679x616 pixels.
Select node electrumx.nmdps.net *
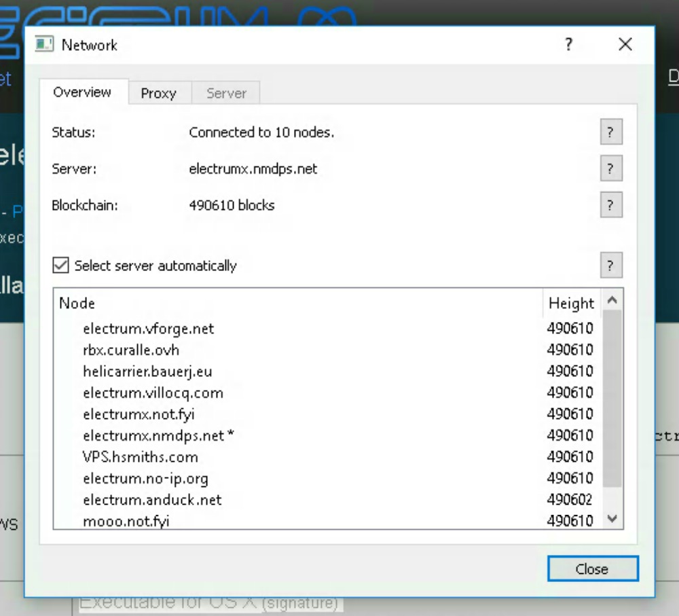click(158, 435)
